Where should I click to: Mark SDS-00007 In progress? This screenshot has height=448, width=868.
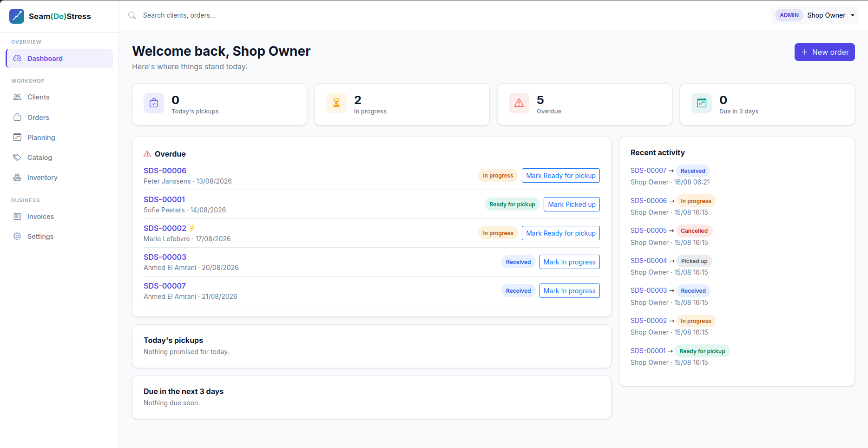click(570, 291)
